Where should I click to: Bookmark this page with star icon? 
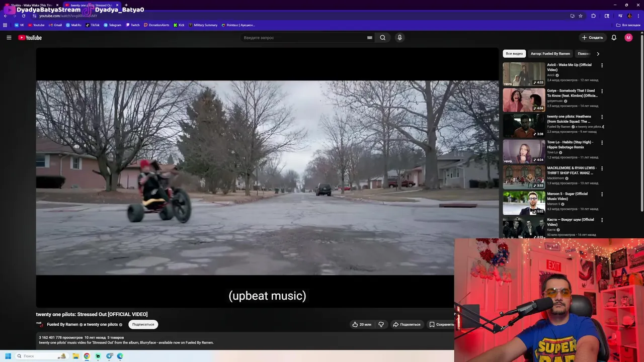pyautogui.click(x=581, y=16)
